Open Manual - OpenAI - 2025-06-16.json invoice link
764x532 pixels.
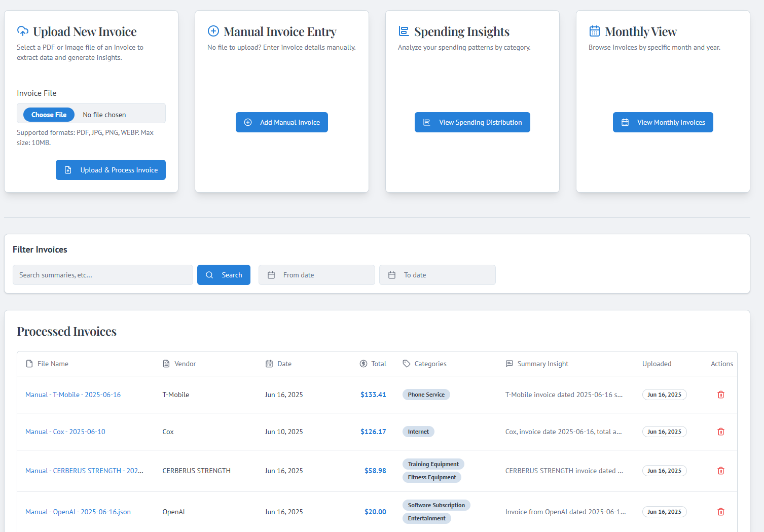78,512
